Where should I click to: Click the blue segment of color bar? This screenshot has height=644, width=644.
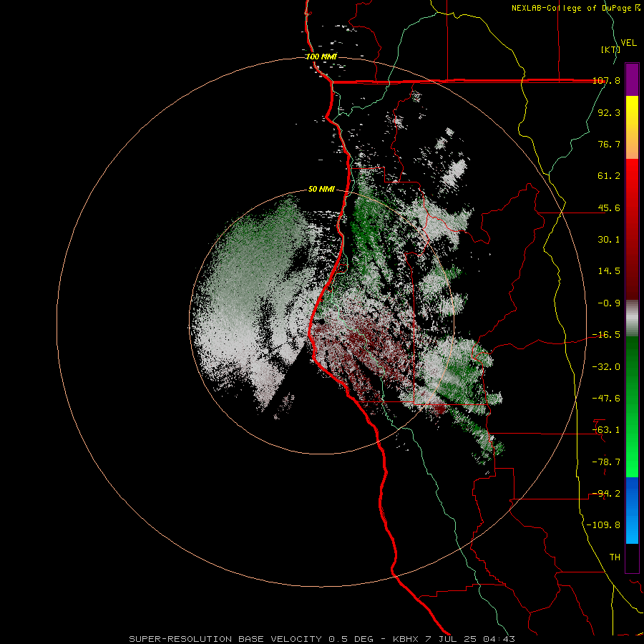[x=632, y=510]
